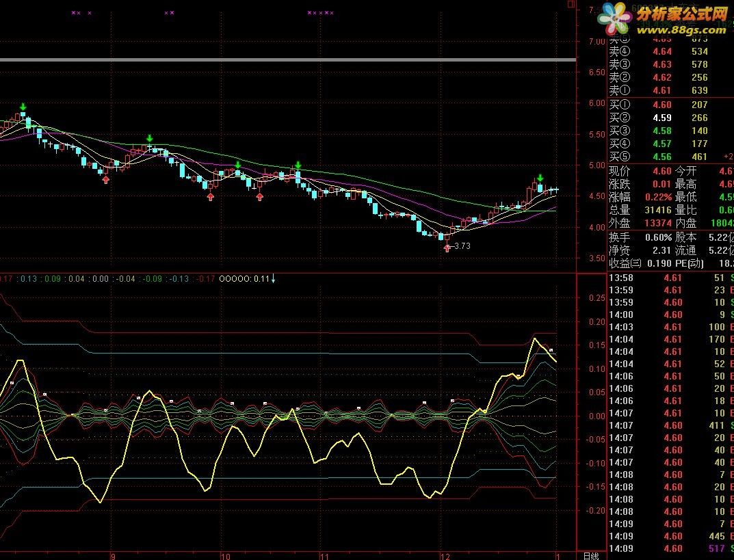This screenshot has width=734, height=560.
Task: Click the 收益(三) 0.190 earnings value
Action: tap(659, 263)
